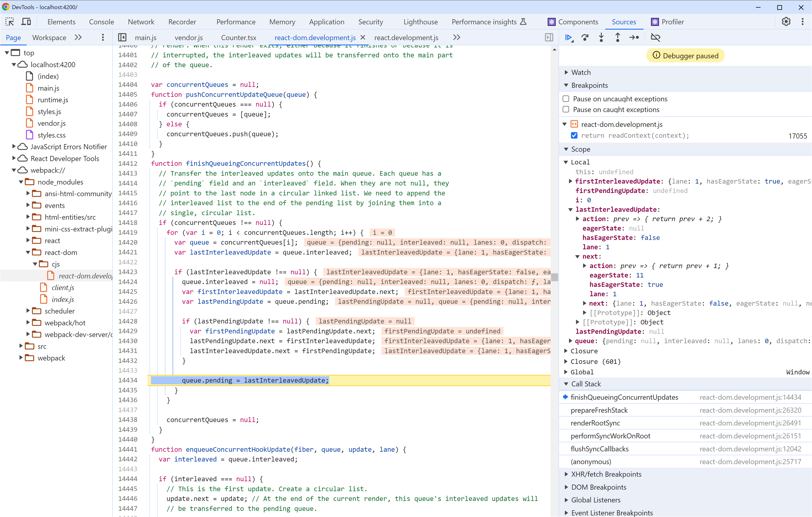Disable the readContext breakpoint checkbox

click(x=574, y=135)
